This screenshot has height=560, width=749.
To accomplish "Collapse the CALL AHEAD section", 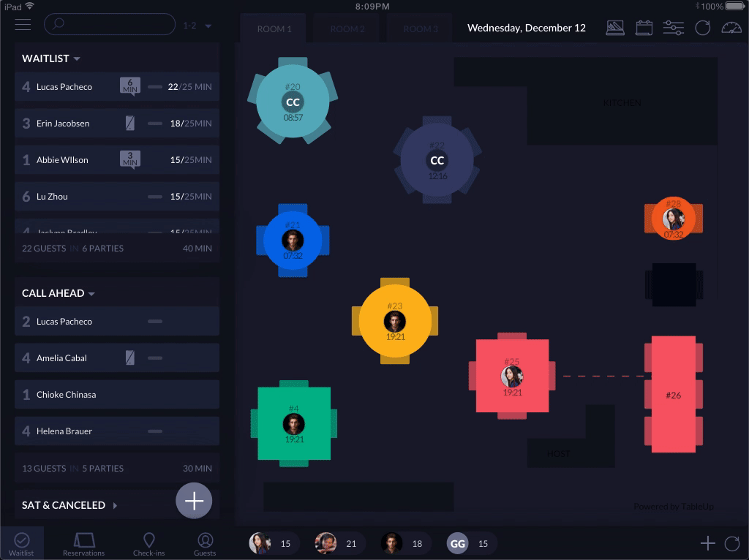I will coord(59,293).
